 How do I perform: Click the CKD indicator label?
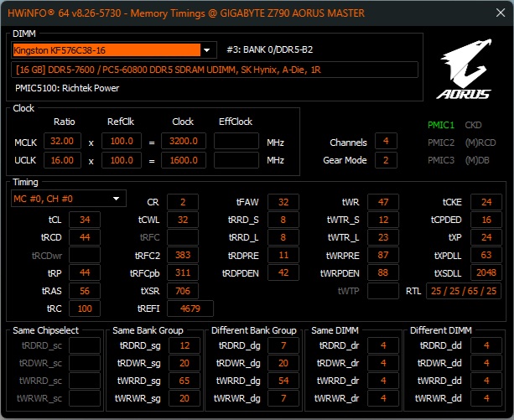click(473, 125)
